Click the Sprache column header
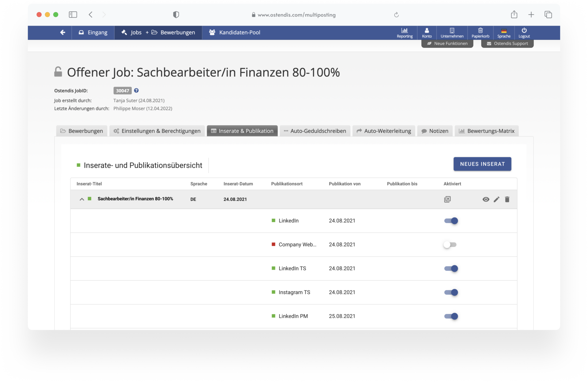588x382 pixels. [x=199, y=184]
